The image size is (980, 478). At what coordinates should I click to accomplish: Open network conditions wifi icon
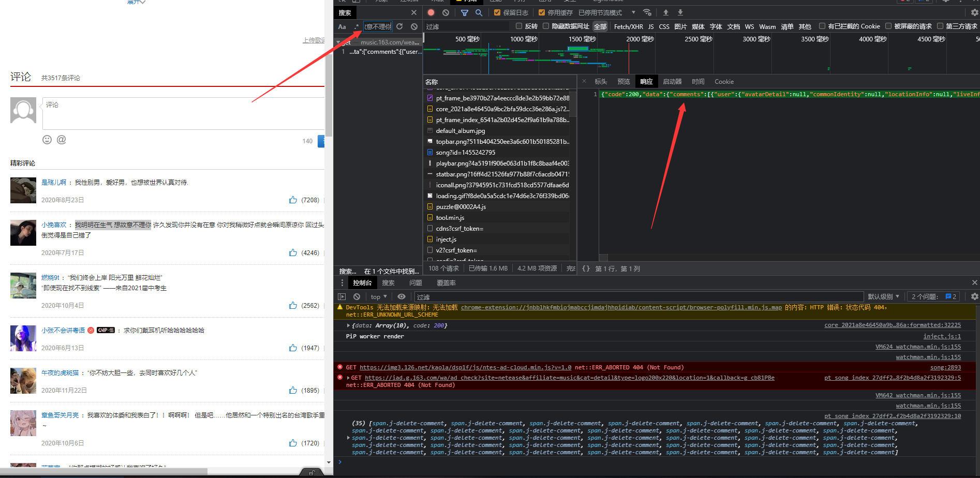tap(647, 12)
